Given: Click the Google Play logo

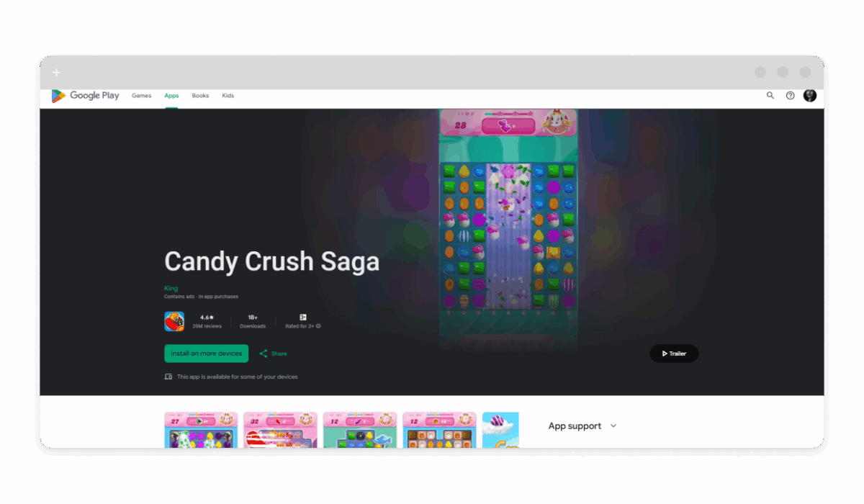Looking at the screenshot, I should click(86, 96).
